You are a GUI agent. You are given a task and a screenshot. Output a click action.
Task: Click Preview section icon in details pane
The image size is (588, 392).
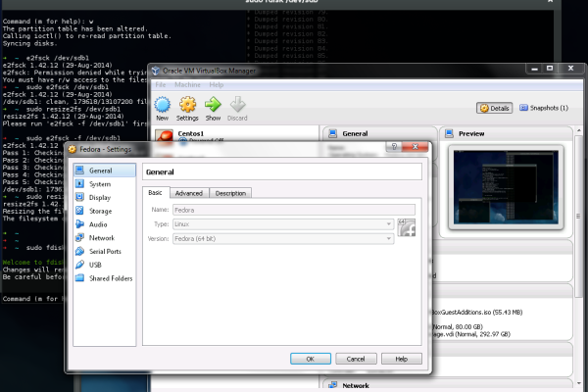click(449, 133)
